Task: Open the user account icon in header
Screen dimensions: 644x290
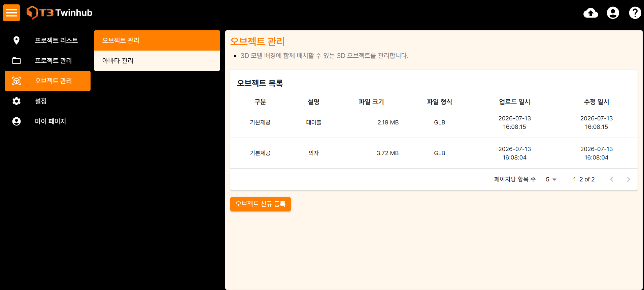Action: click(x=613, y=13)
